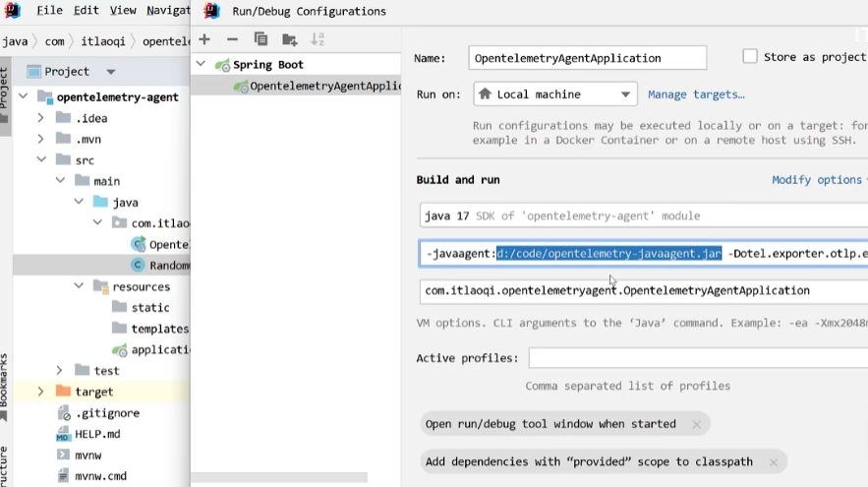The height and width of the screenshot is (487, 868).
Task: Collapse the Spring Boot configurations node
Action: coord(201,64)
